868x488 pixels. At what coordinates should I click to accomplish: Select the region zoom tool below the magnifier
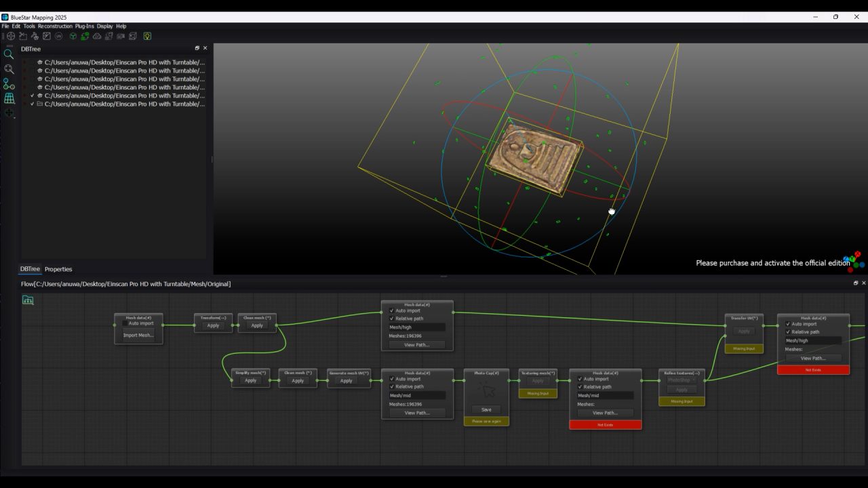pyautogui.click(x=9, y=69)
